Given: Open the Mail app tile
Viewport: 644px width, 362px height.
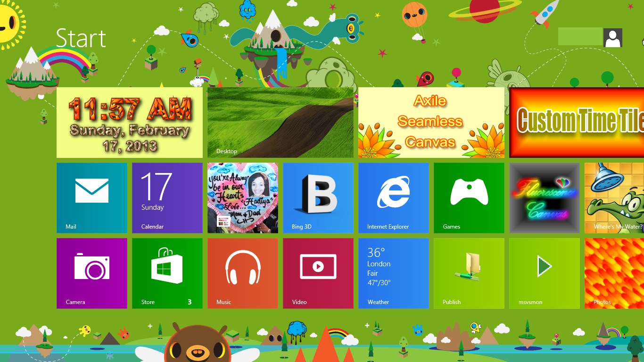Looking at the screenshot, I should pyautogui.click(x=91, y=198).
